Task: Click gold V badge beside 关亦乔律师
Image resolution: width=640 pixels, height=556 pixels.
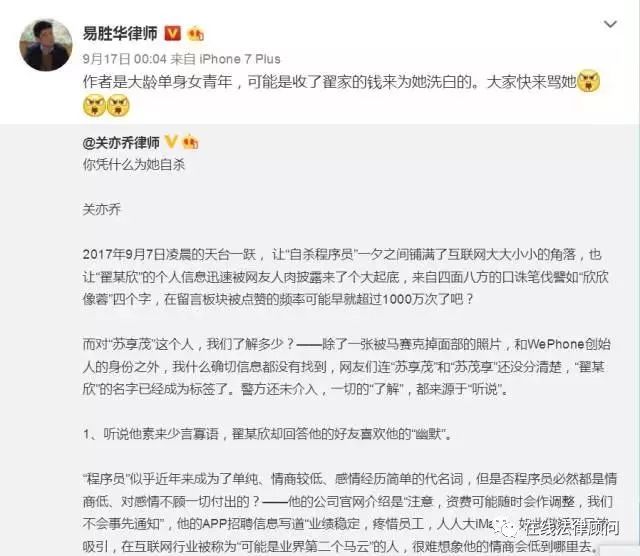Action: click(x=171, y=142)
